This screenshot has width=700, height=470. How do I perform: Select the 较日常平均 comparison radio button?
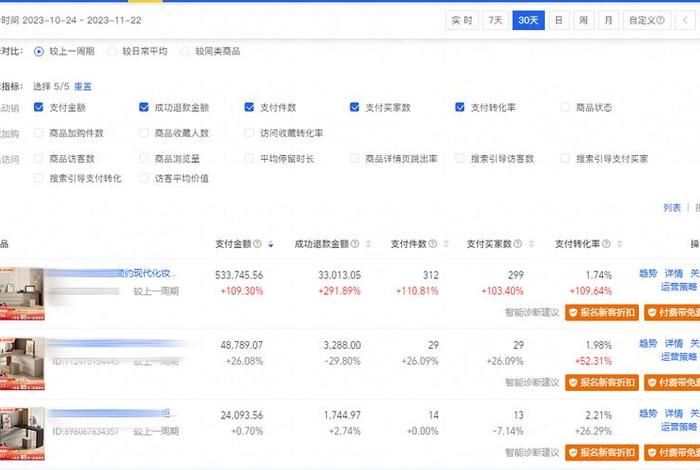coord(112,51)
